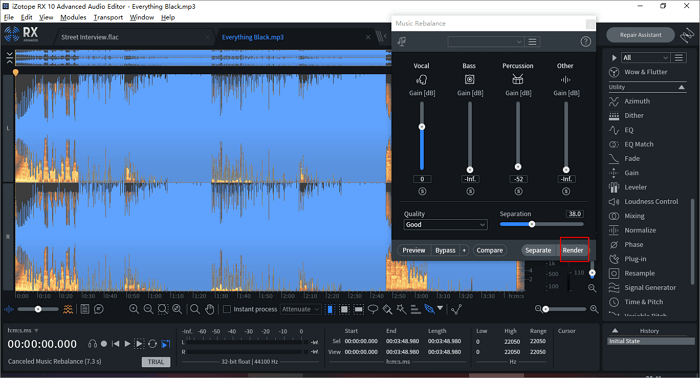The image size is (700, 378).
Task: Collapse the History panel arrow
Action: point(615,331)
